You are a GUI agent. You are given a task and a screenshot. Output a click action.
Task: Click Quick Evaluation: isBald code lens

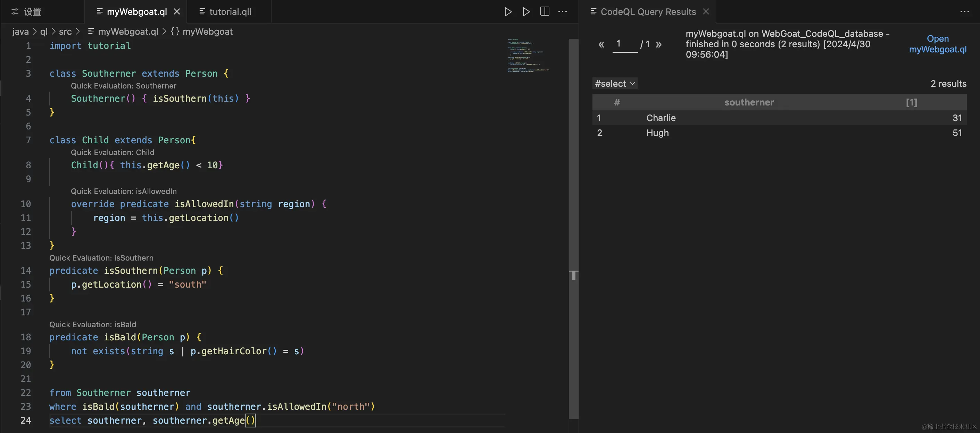coord(92,324)
